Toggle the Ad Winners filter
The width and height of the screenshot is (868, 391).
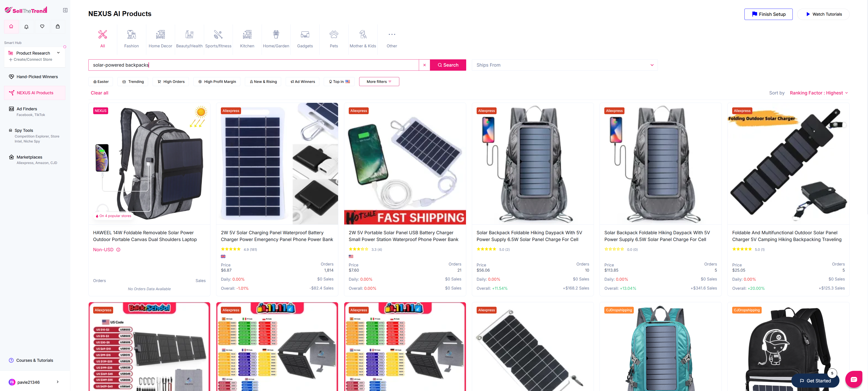coord(302,82)
